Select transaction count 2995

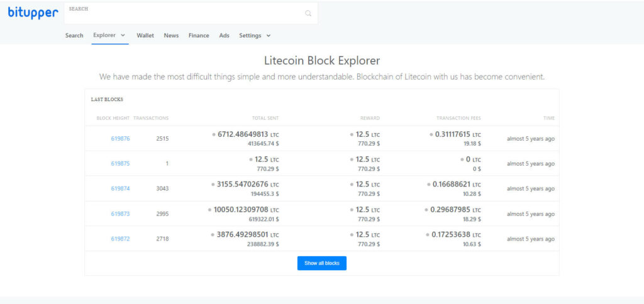pos(163,214)
